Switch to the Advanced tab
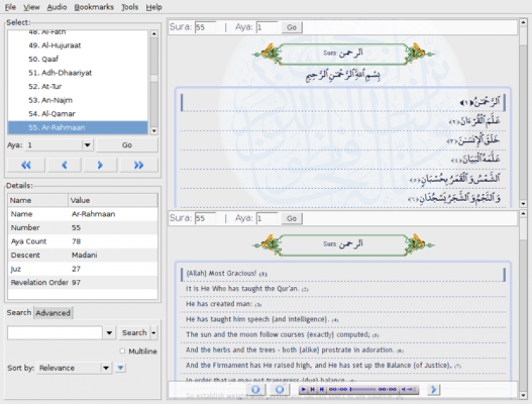 coord(53,312)
